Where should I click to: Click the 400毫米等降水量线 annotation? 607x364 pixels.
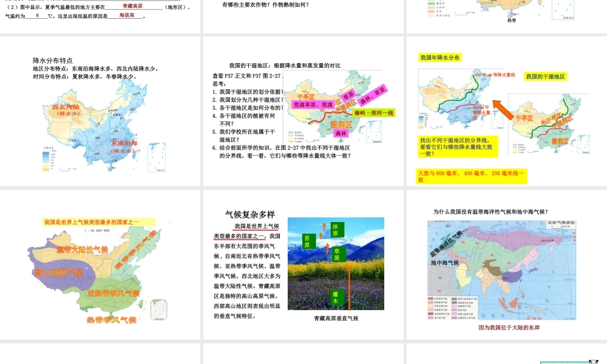[x=495, y=75]
